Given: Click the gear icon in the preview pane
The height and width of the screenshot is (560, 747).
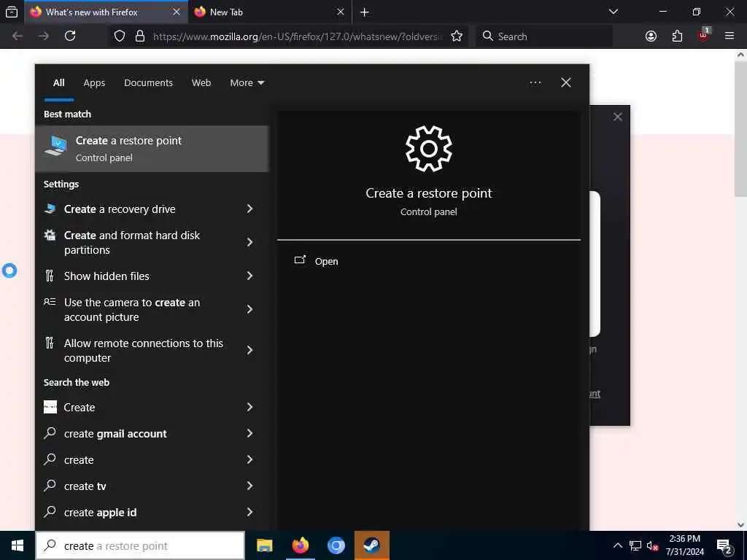Looking at the screenshot, I should coord(429,149).
